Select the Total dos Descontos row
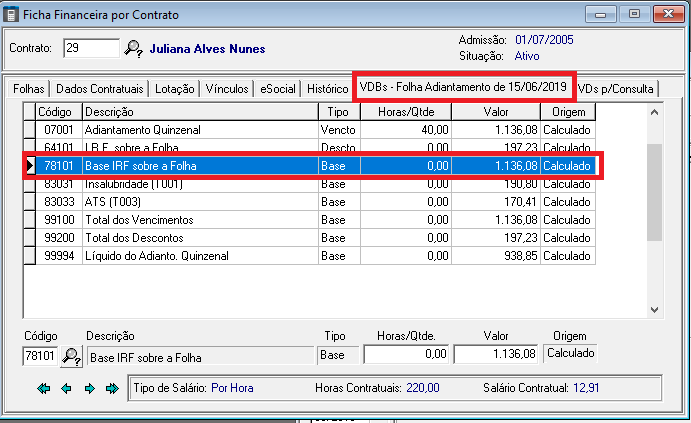Screen dimensions: 691x423 (x=200, y=238)
